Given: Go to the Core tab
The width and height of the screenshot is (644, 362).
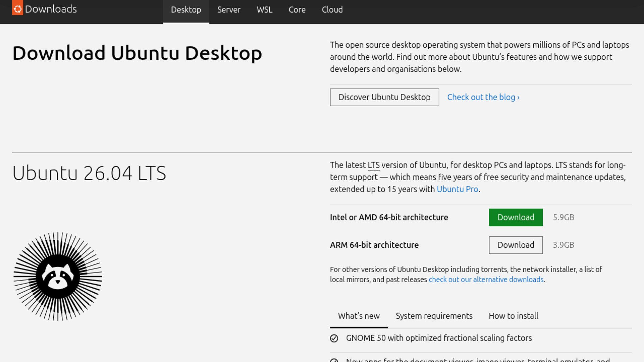Looking at the screenshot, I should click(297, 10).
